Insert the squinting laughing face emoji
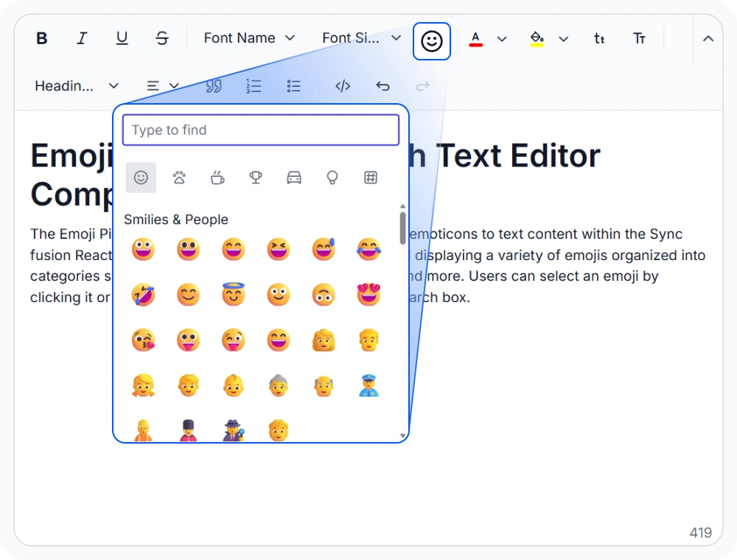Screen dimensions: 737x560 coord(279,250)
